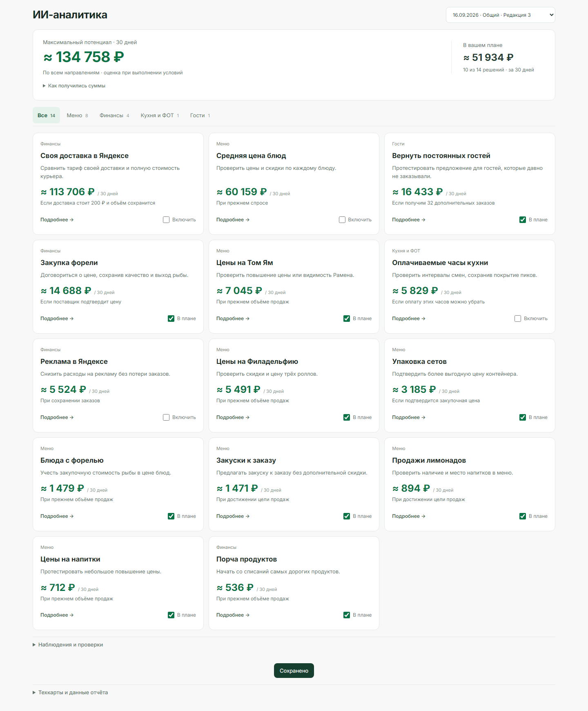Viewport: 588px width, 711px height.
Task: View details of 'Упаковка сетов'
Action: [x=409, y=417]
